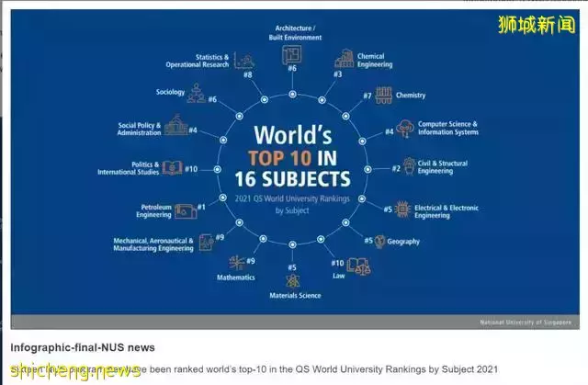Image resolution: width=588 pixels, height=385 pixels.
Task: Click the "Geography" label
Action: pyautogui.click(x=403, y=242)
